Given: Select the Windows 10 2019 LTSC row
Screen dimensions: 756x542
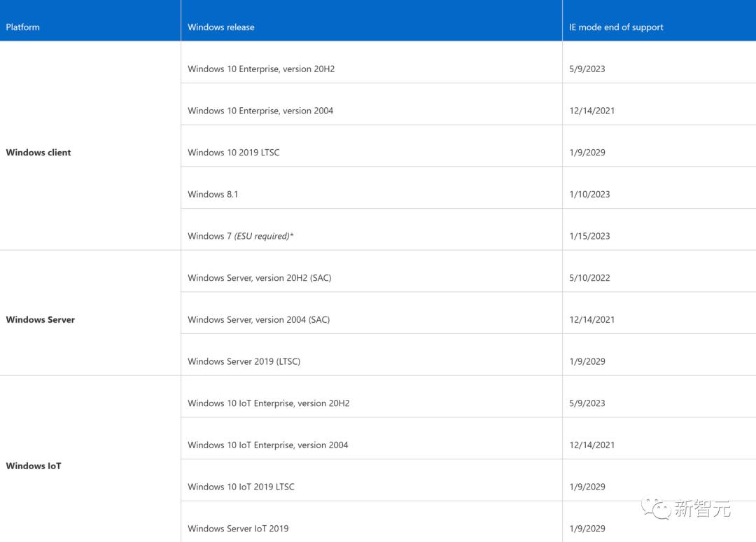Looking at the screenshot, I should pos(234,153).
